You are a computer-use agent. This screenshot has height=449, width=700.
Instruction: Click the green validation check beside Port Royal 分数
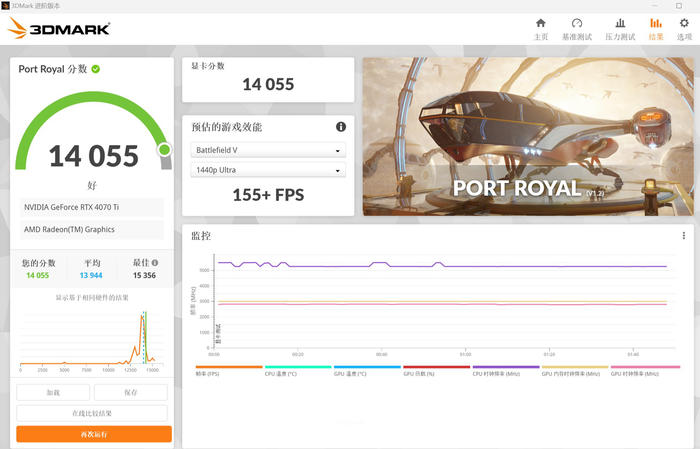point(96,69)
